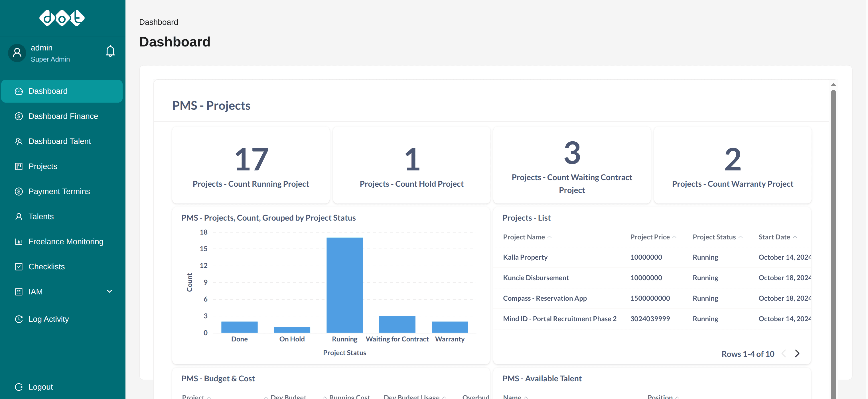The width and height of the screenshot is (868, 399).
Task: Click the Projects - List card title
Action: click(526, 218)
